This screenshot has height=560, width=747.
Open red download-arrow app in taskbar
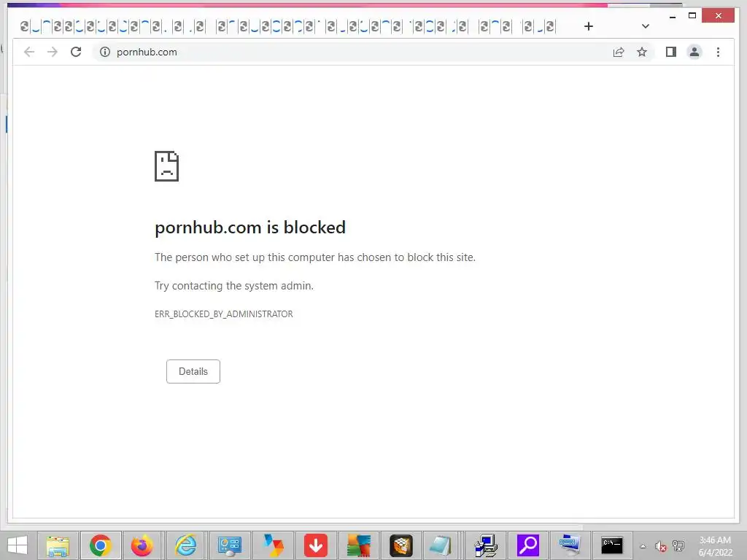tap(315, 545)
